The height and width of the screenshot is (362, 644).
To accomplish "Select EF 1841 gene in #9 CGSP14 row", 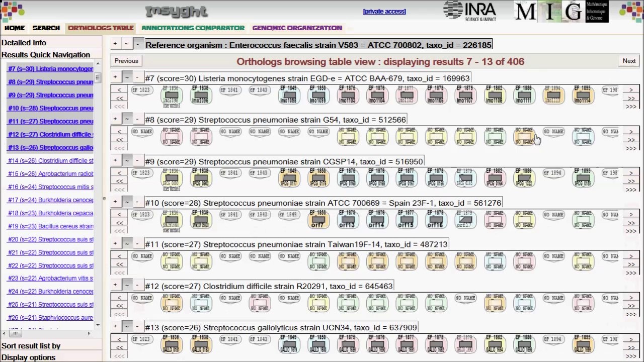I will [230, 173].
